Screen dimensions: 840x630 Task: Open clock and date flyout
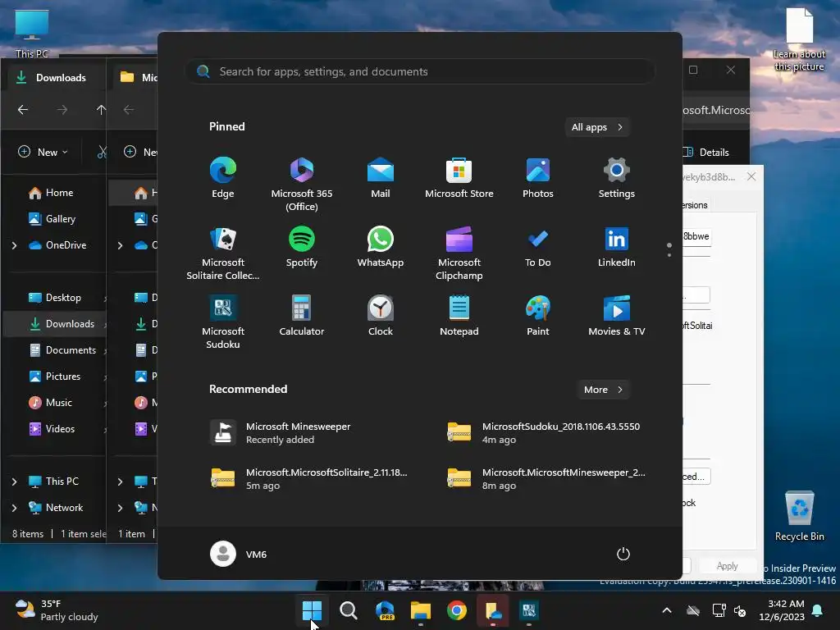(x=782, y=610)
